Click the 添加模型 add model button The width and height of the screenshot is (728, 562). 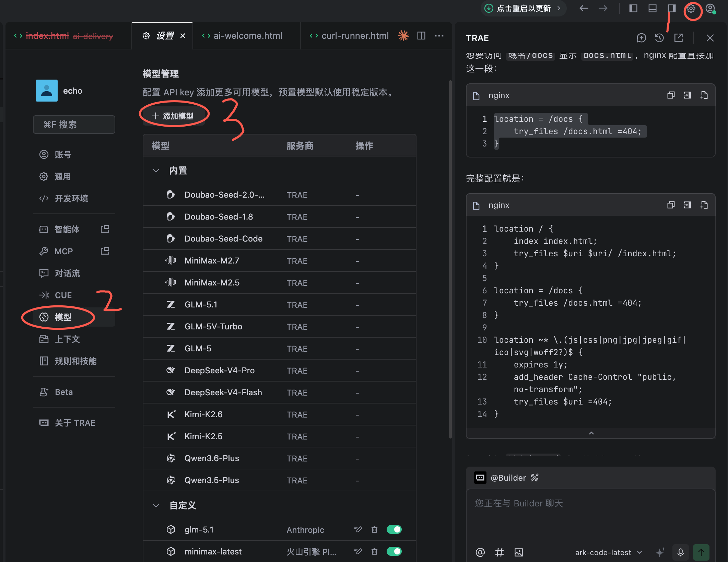click(174, 116)
